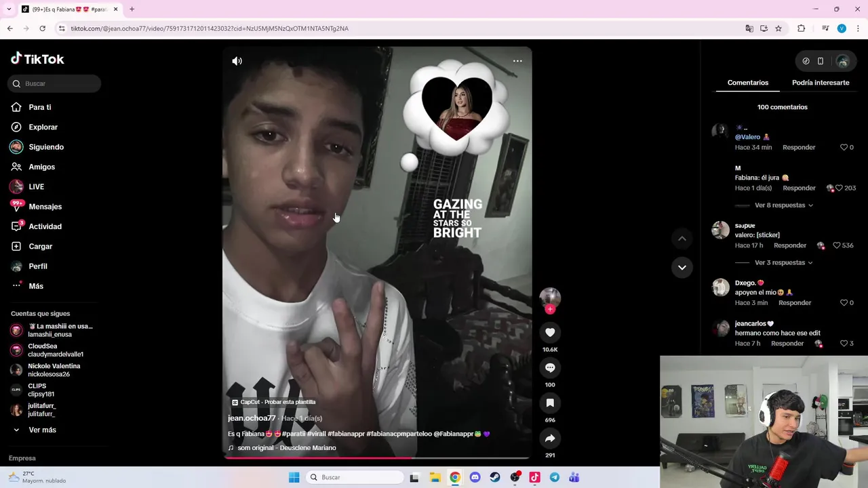Switch to the Comentarios tab
The image size is (868, 488).
pos(748,83)
